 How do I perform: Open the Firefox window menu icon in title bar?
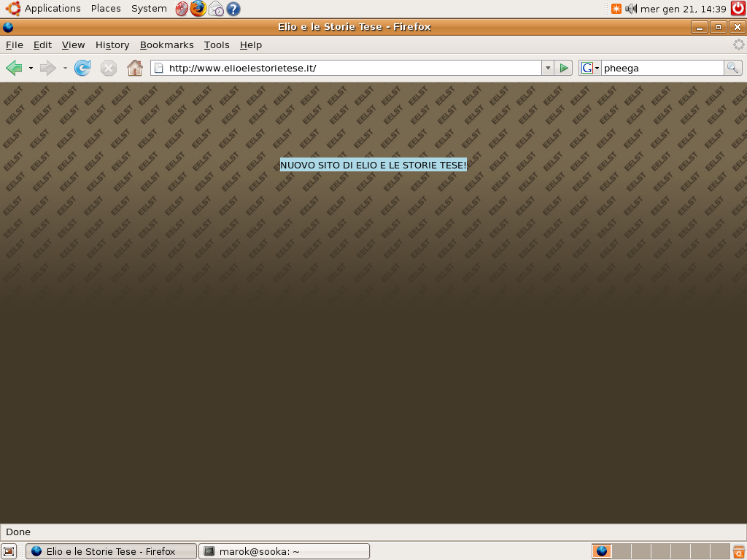pos(7,27)
